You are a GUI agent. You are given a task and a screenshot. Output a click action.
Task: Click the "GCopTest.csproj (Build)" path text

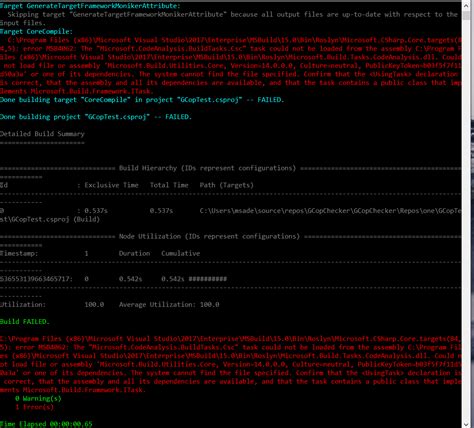(50, 219)
